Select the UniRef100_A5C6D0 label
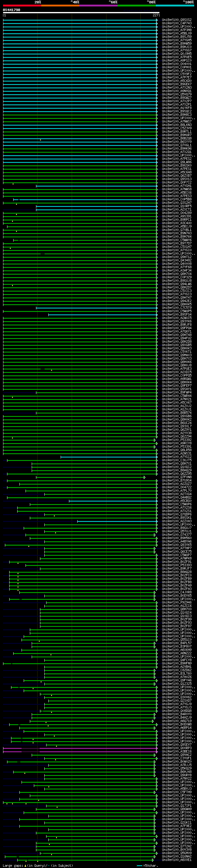The height and width of the screenshot is (868, 197). 177,81
